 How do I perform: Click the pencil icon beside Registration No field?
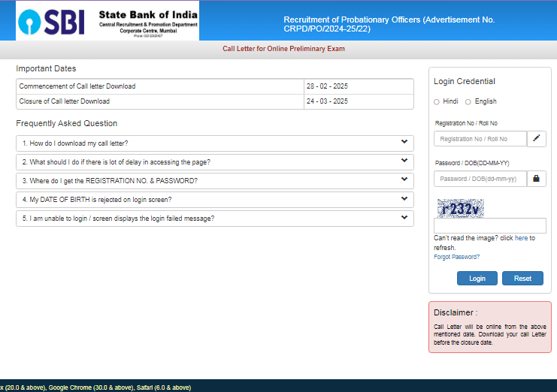click(x=537, y=139)
